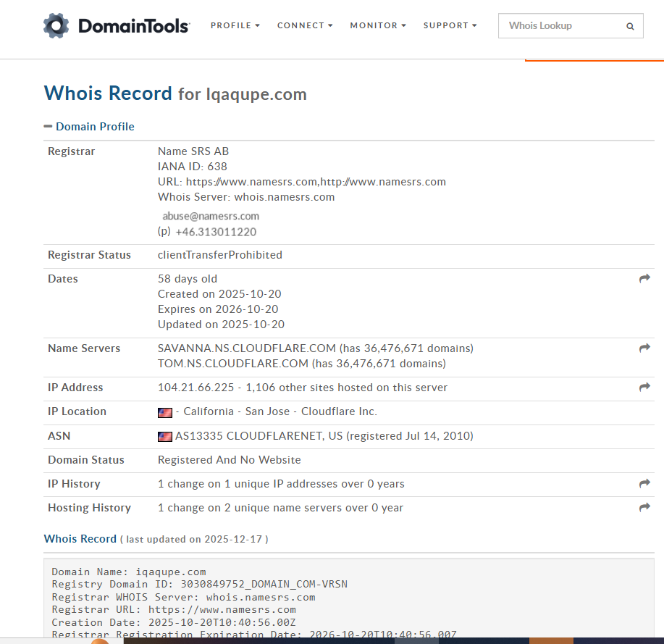Viewport: 664px width, 644px height.
Task: Click the DomainTools gear logo icon
Action: point(56,25)
